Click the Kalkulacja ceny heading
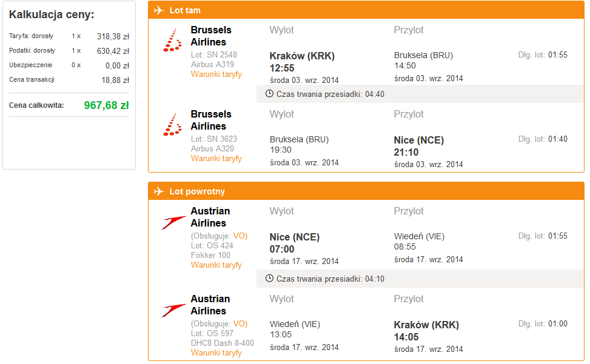 click(x=52, y=15)
